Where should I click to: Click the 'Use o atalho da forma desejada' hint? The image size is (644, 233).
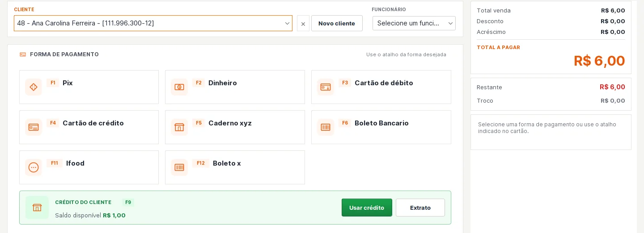pos(406,54)
